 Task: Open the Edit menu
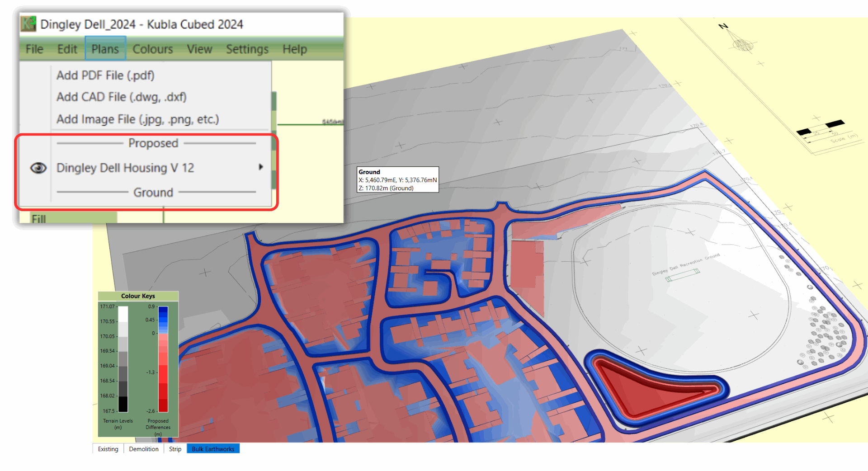(67, 49)
